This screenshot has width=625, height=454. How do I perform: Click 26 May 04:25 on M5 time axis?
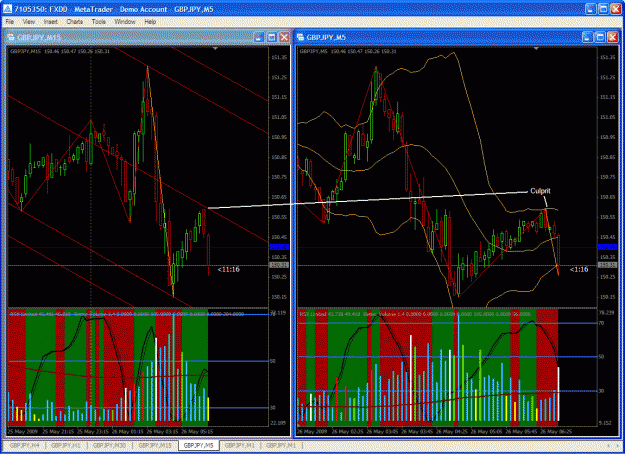tap(452, 432)
